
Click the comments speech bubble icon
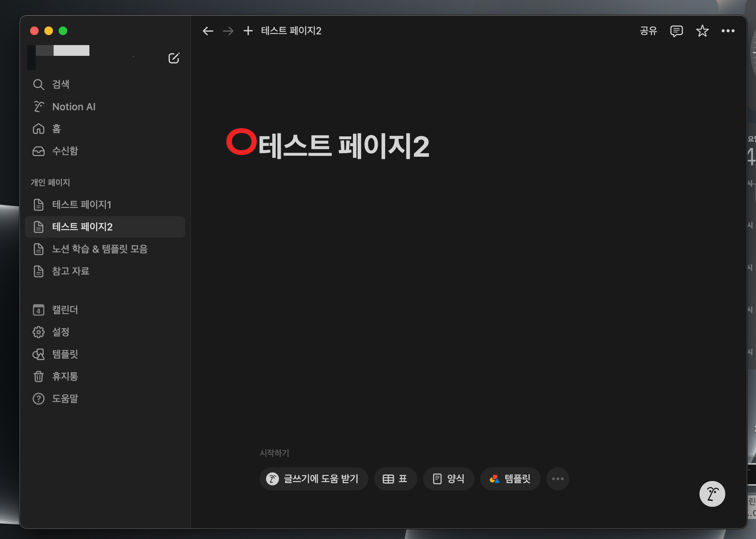pyautogui.click(x=676, y=31)
